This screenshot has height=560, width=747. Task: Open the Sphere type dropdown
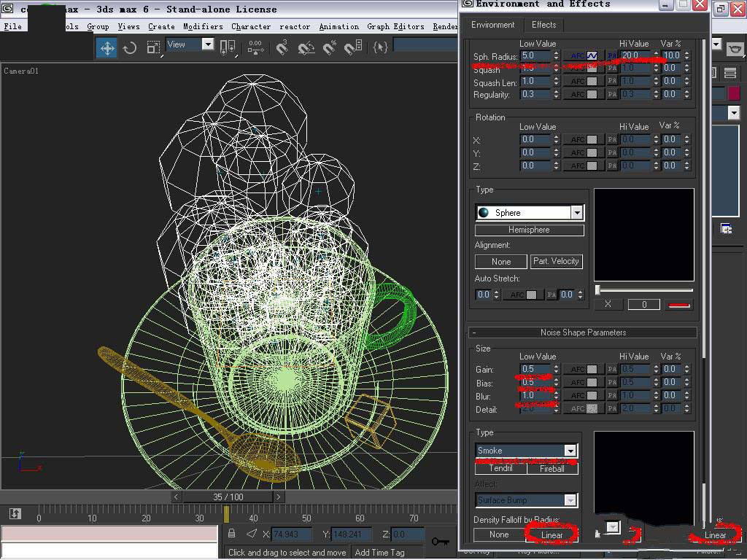click(577, 212)
